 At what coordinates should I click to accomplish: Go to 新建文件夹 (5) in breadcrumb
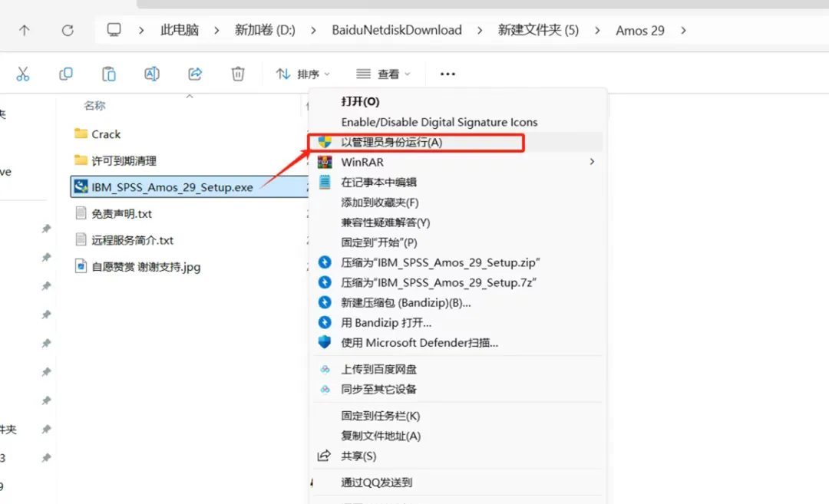[538, 30]
